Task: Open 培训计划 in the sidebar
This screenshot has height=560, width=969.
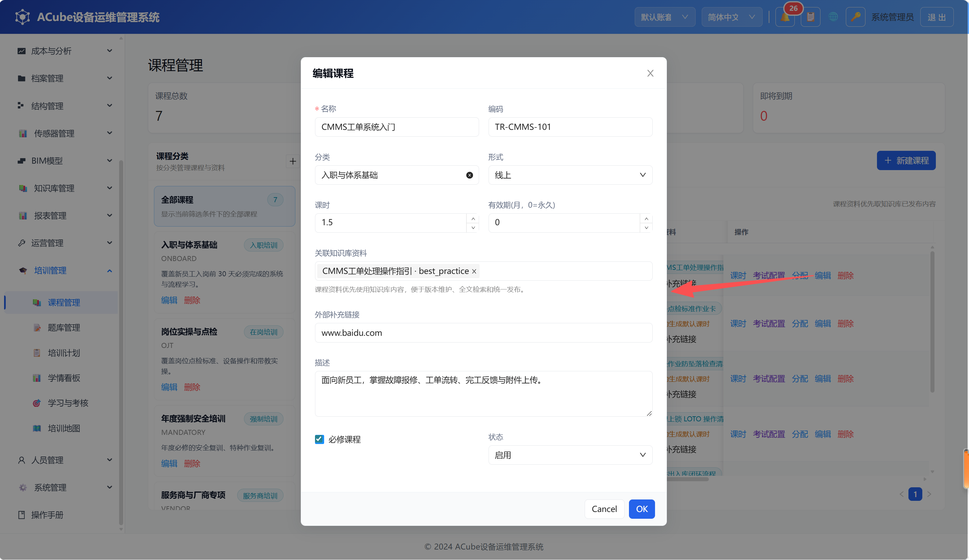Action: [x=64, y=353]
